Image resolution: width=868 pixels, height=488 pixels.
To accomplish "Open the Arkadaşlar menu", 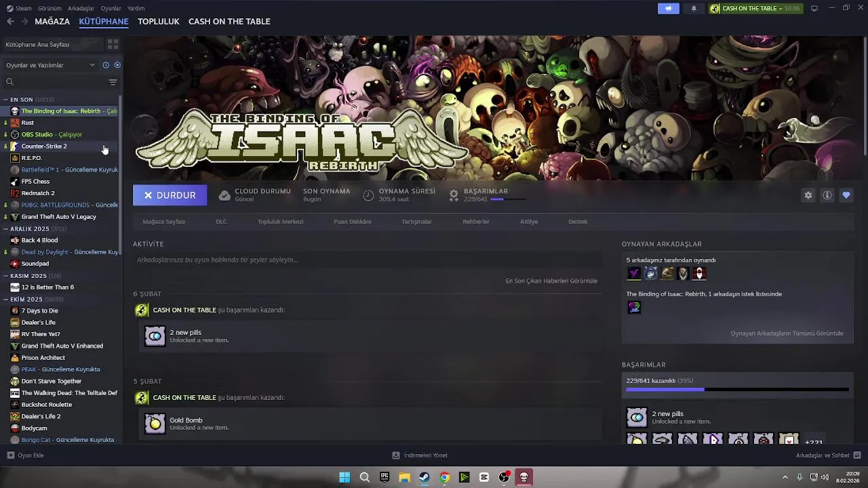I will [x=81, y=8].
